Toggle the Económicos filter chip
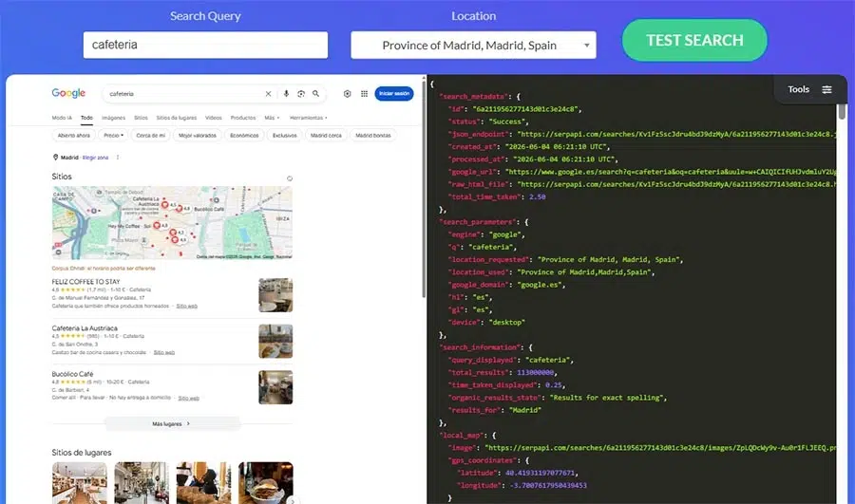 click(x=244, y=135)
